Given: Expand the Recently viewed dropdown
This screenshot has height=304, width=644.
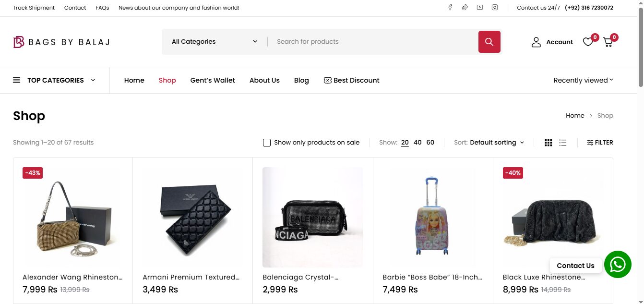Looking at the screenshot, I should pos(583,80).
